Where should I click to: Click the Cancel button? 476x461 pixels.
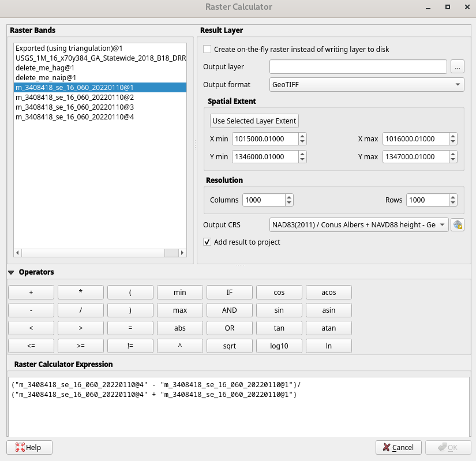click(398, 447)
